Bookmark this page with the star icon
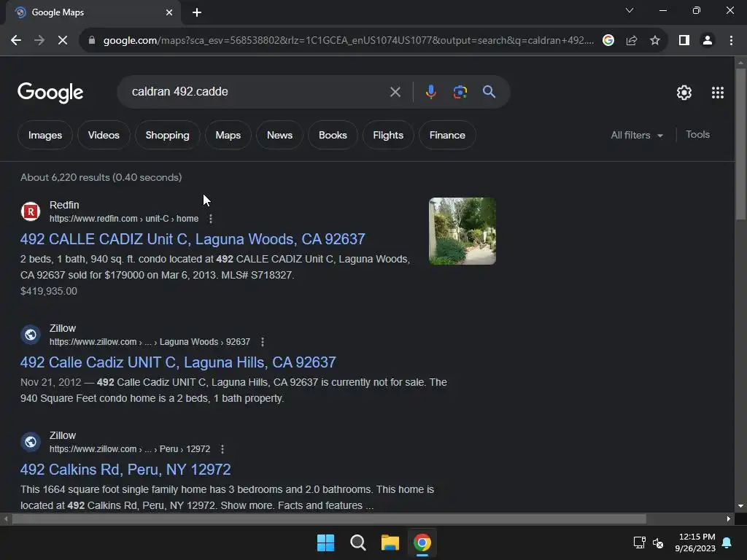 [x=655, y=41]
